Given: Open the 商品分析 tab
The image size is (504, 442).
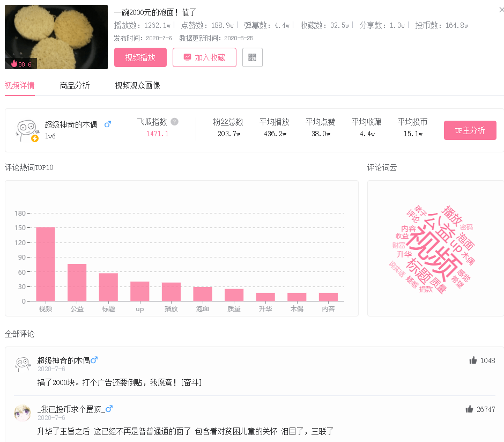Looking at the screenshot, I should pos(75,85).
